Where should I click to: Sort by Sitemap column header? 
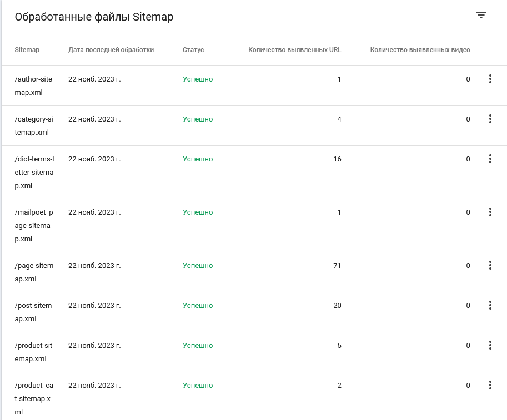[27, 50]
